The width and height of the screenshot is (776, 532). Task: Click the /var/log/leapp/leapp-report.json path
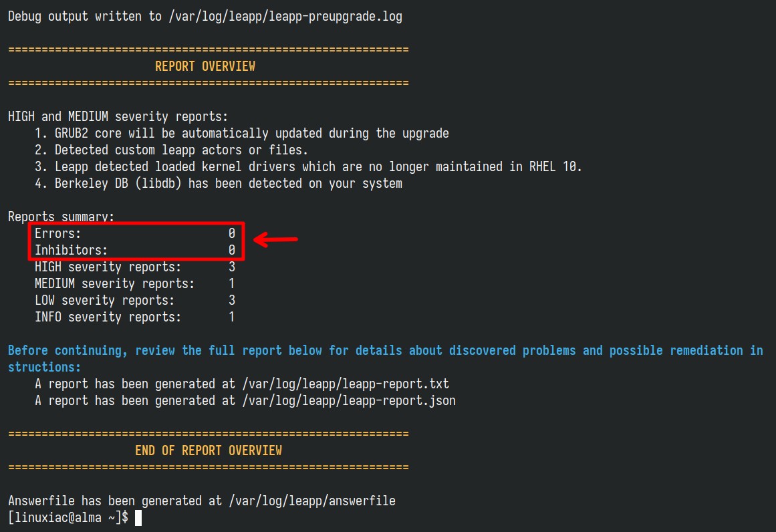[x=349, y=401]
